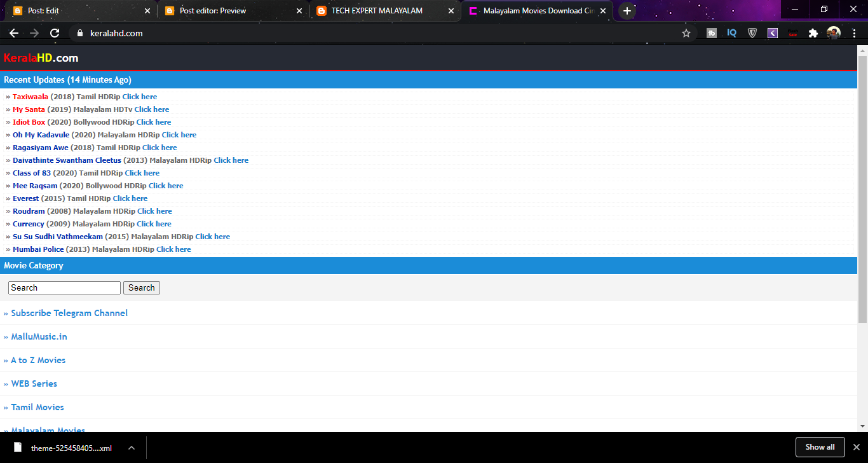Click here link for Class of 83
Screen dimensions: 868x463
click(x=142, y=173)
